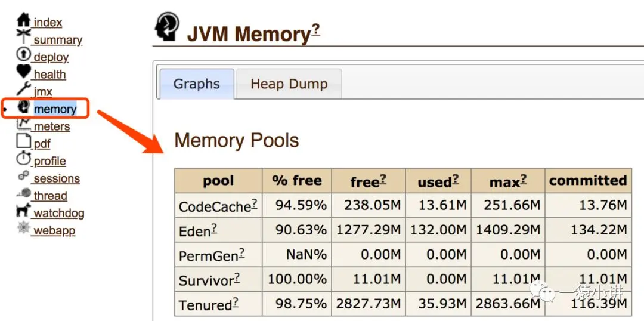Click the chart icon beside meters
Viewport: 644px width, 321px height.
coord(24,124)
